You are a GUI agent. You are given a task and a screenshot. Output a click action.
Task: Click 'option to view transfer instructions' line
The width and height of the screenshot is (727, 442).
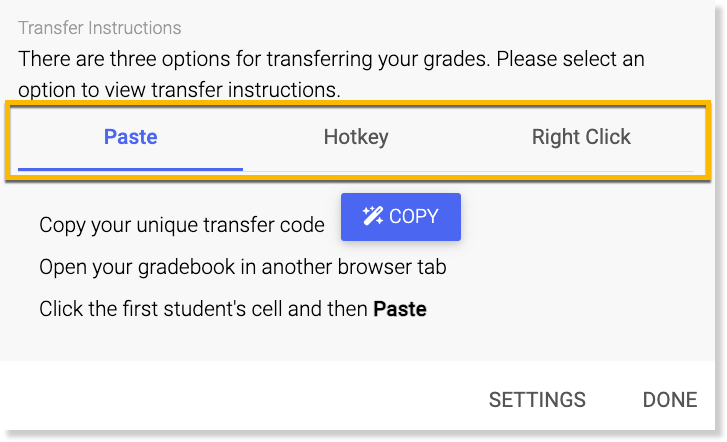[179, 90]
